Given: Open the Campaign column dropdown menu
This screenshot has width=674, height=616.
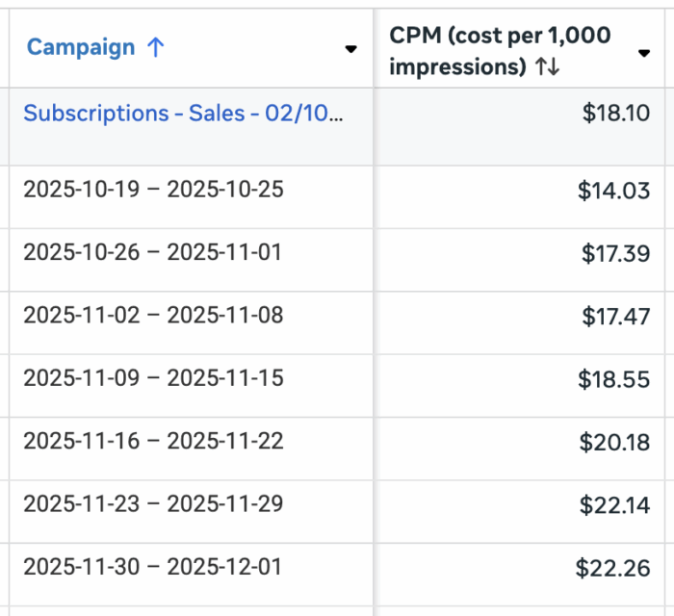Looking at the screenshot, I should pos(351,50).
